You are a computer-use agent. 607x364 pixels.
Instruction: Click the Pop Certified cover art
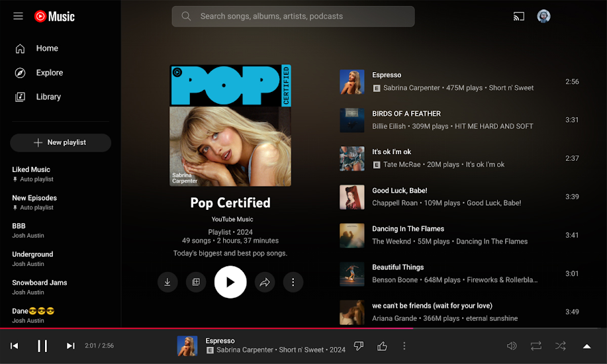click(x=230, y=126)
